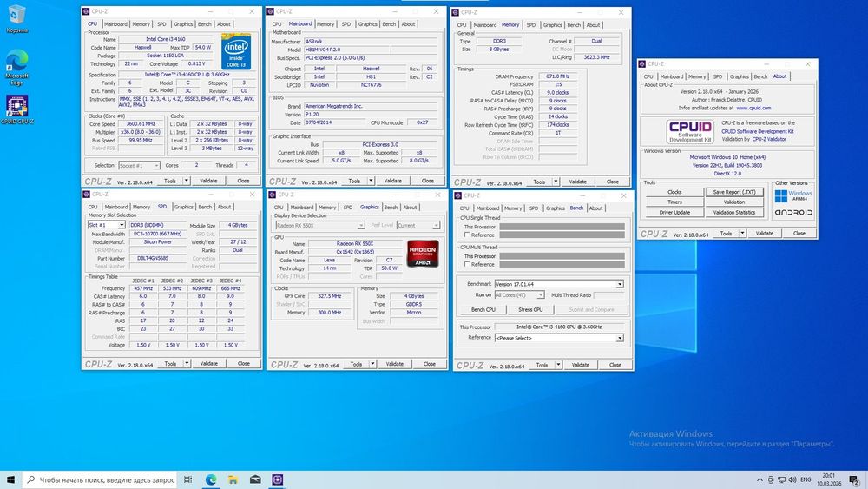This screenshot has width=868, height=489.
Task: Expand the Benchmark version dropdown
Action: pyautogui.click(x=619, y=284)
